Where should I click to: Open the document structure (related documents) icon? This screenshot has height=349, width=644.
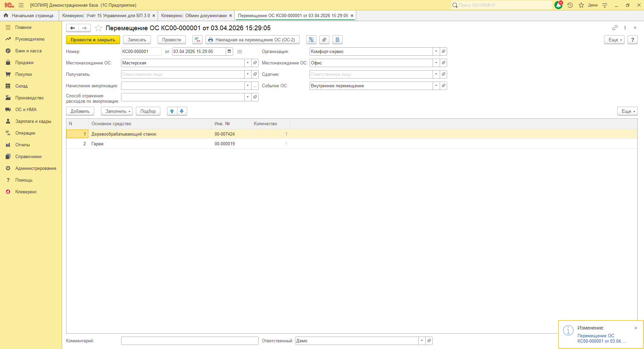311,40
